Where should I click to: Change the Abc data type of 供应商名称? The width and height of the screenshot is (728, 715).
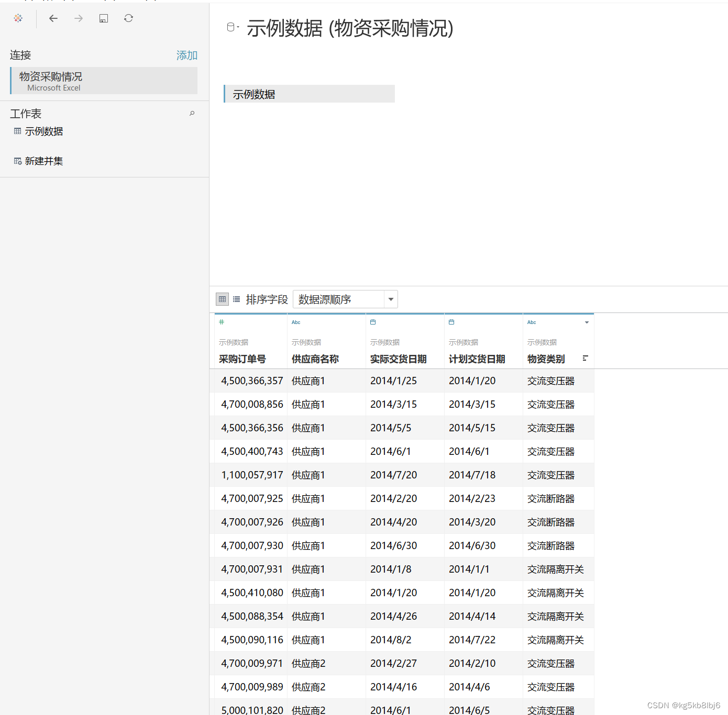point(296,322)
